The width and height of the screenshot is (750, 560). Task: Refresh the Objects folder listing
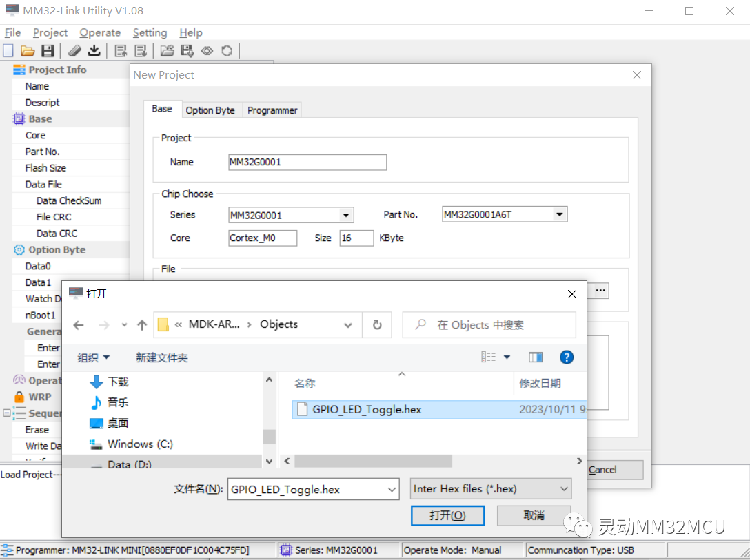[x=377, y=325]
